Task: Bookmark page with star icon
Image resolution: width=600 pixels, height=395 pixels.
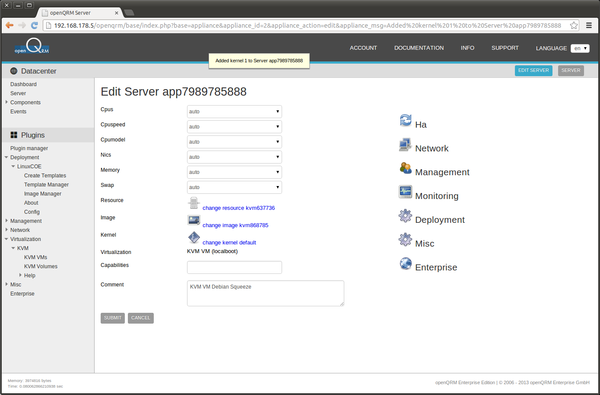Action: point(573,25)
